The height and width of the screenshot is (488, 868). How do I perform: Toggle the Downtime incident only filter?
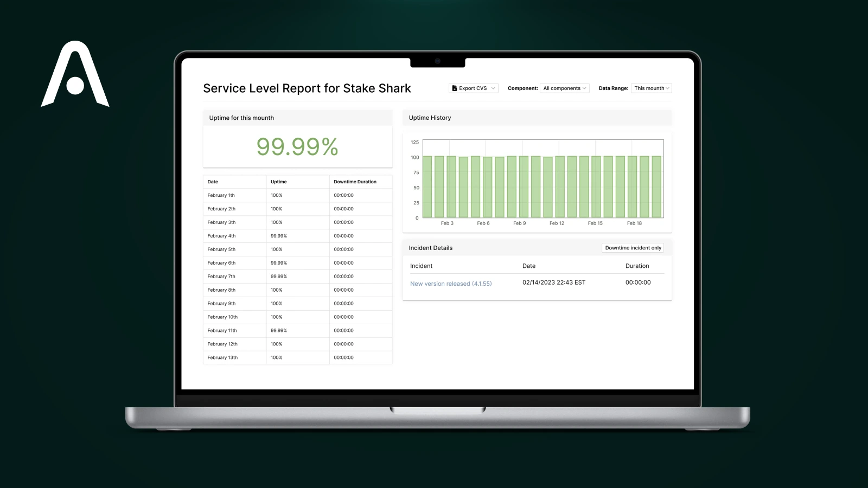tap(633, 248)
